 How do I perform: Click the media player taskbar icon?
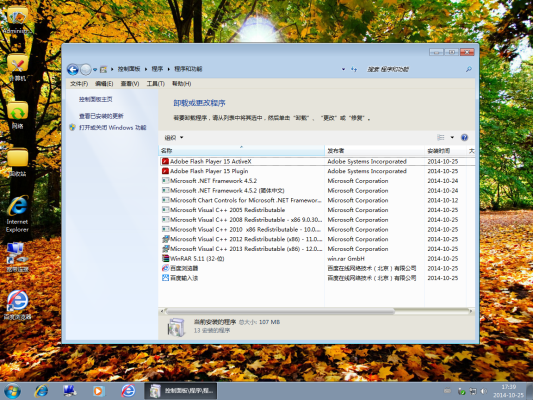(x=99, y=391)
